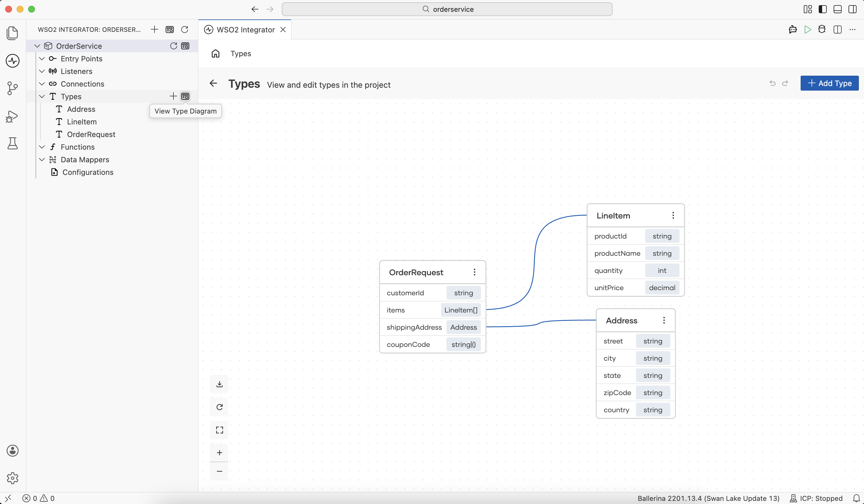Open the Testing flask view

tap(12, 143)
